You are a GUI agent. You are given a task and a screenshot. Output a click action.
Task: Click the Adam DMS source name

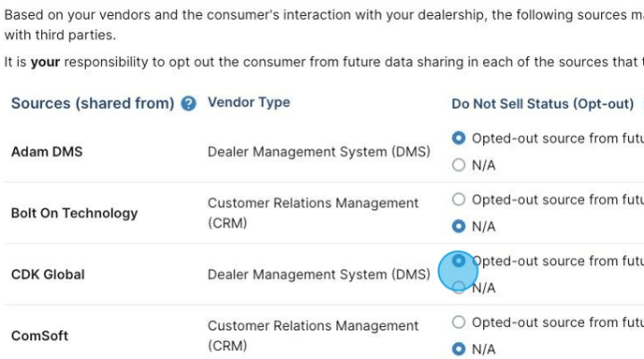(x=47, y=152)
